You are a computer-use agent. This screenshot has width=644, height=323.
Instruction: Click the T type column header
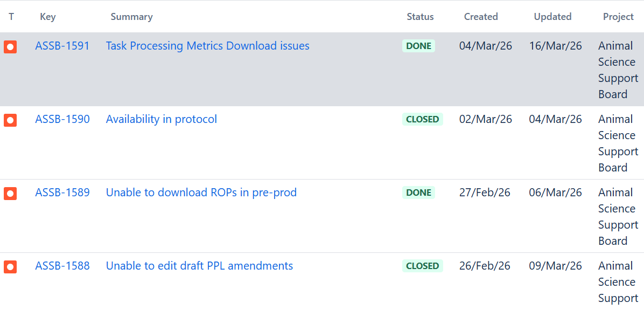[x=11, y=17]
